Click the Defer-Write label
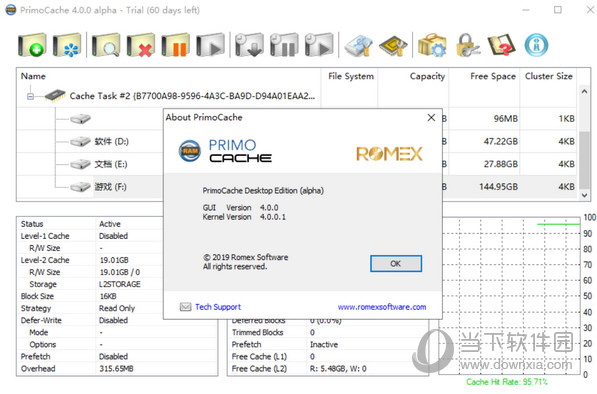Screen dimensions: 597x394 41,320
